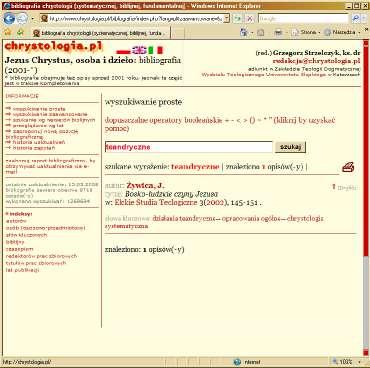Click the red printer icon beside results

click(x=348, y=167)
